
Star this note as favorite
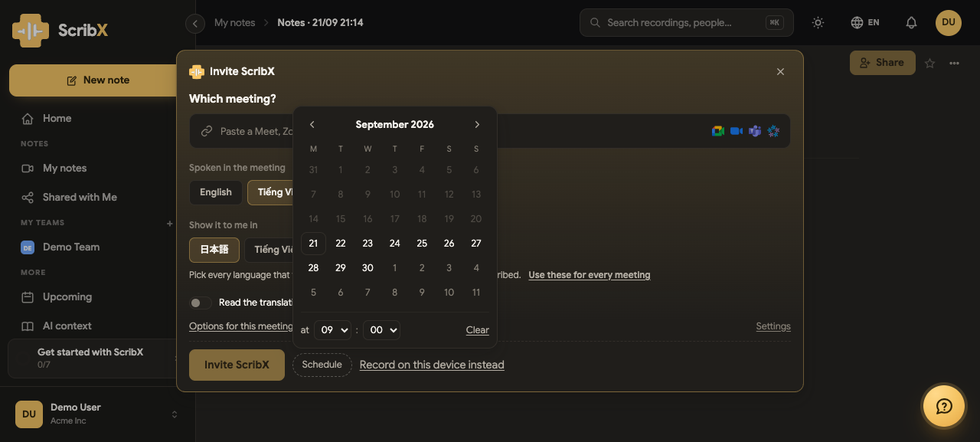(929, 64)
